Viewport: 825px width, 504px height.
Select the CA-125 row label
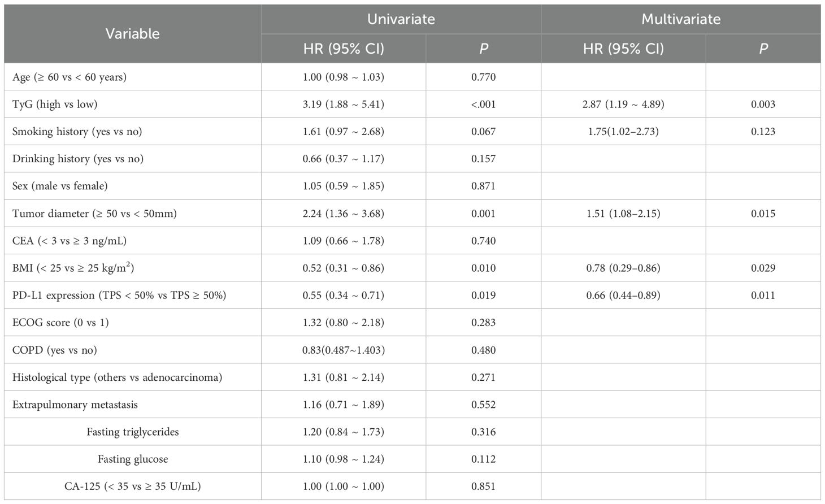(x=132, y=486)
